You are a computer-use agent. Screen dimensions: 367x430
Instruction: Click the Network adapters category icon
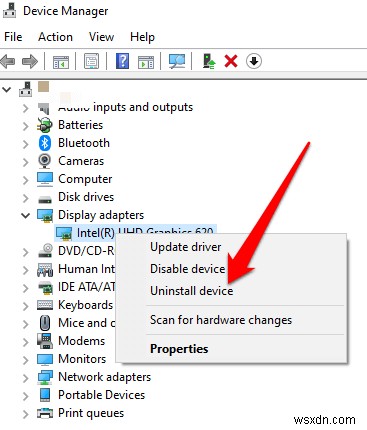tap(45, 377)
